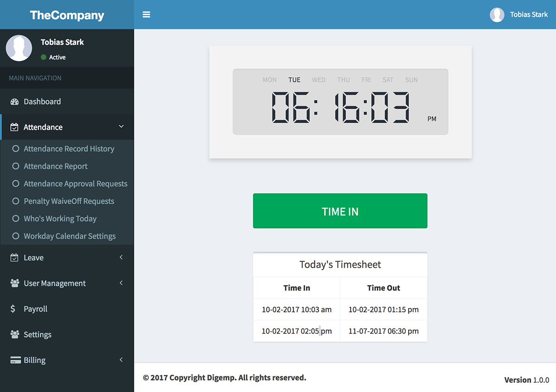Image resolution: width=556 pixels, height=392 pixels.
Task: Open the Settings menu item
Action: [67, 335]
